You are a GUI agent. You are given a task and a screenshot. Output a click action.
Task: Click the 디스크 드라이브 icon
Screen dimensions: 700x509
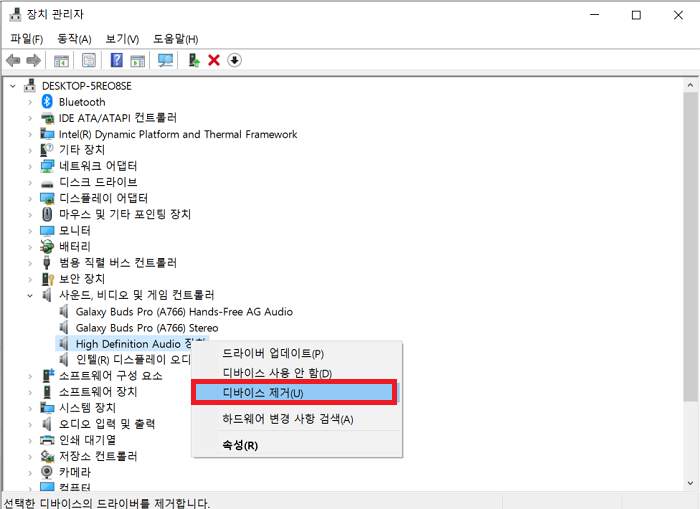pyautogui.click(x=47, y=184)
